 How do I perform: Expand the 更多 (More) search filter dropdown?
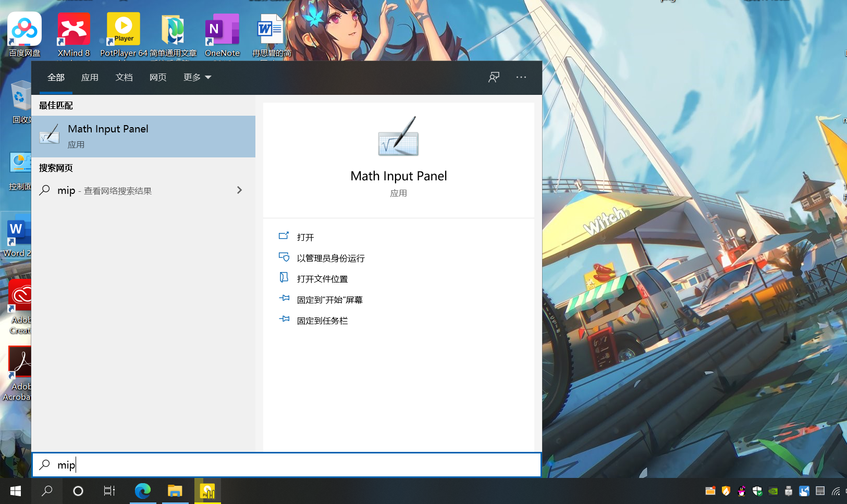197,77
